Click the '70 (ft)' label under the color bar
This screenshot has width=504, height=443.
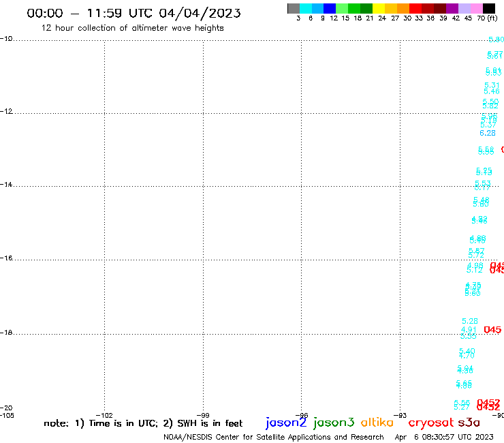coord(487,18)
